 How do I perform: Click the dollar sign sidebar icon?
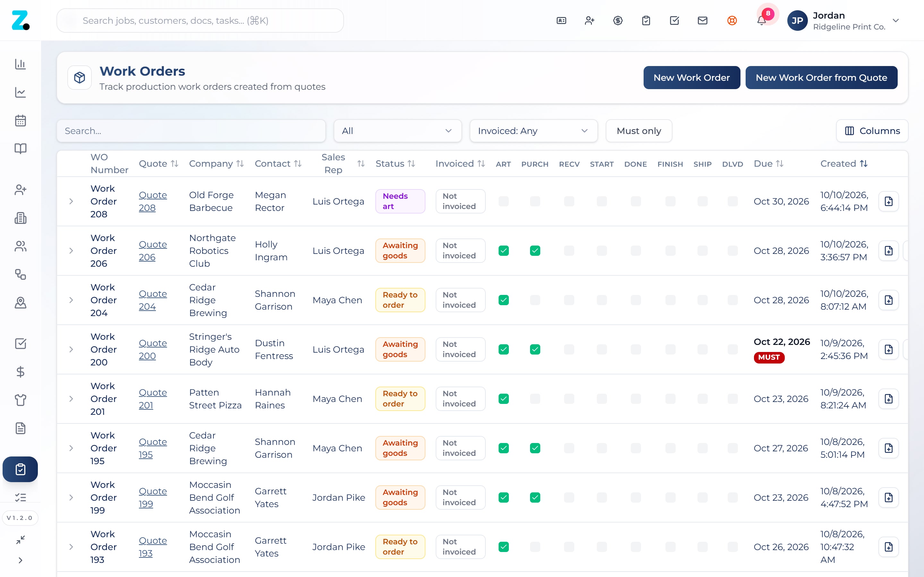pyautogui.click(x=20, y=372)
